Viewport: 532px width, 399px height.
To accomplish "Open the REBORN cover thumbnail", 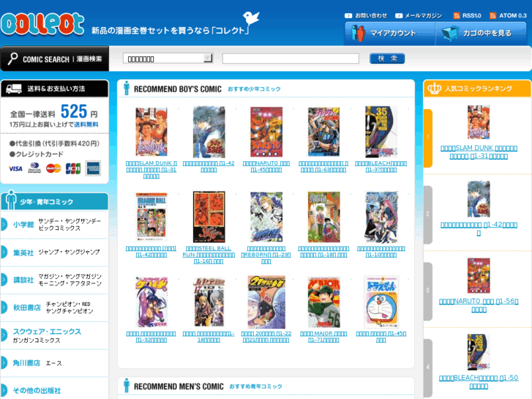I will pyautogui.click(x=266, y=217).
